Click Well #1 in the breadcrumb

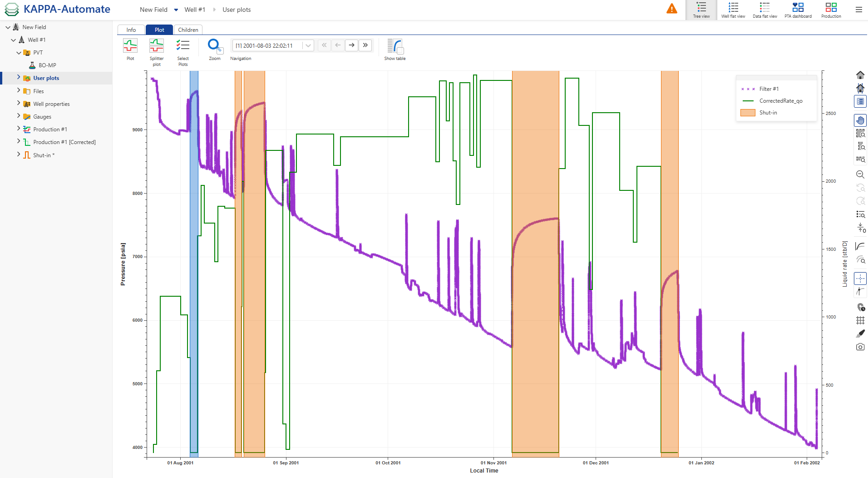195,10
